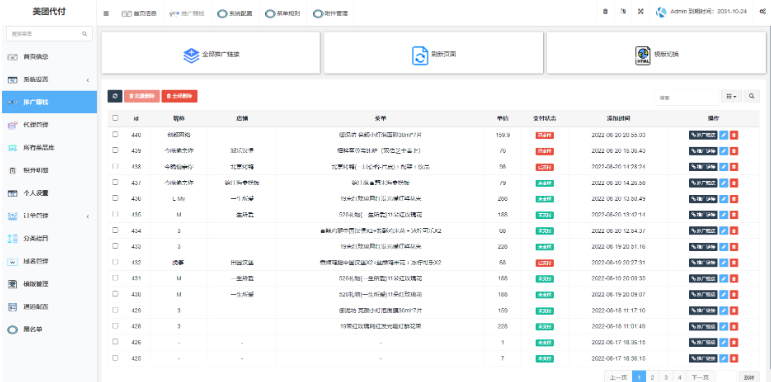The image size is (771, 382).
Task: Tick the checkbox for row id 429
Action: click(x=115, y=310)
